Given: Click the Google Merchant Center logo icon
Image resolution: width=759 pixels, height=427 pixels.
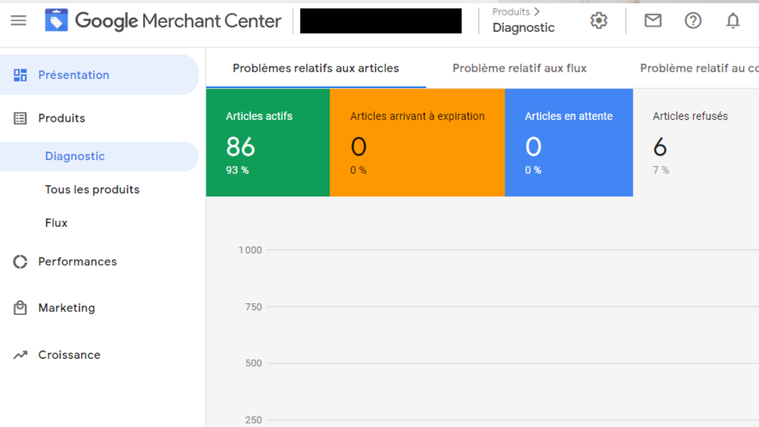Looking at the screenshot, I should [56, 20].
